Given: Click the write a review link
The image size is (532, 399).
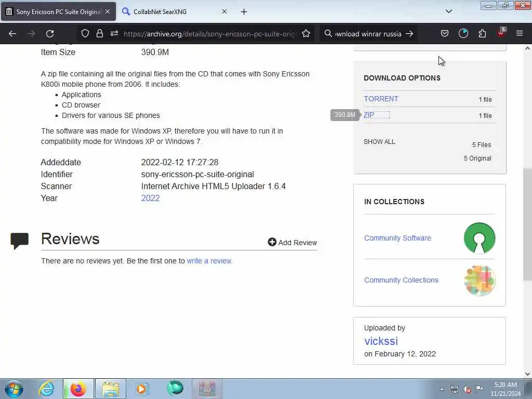Looking at the screenshot, I should click(x=209, y=261).
